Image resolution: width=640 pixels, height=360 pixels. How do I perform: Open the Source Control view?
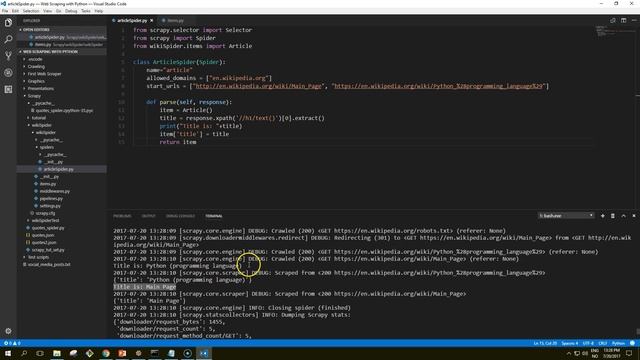tap(8, 56)
